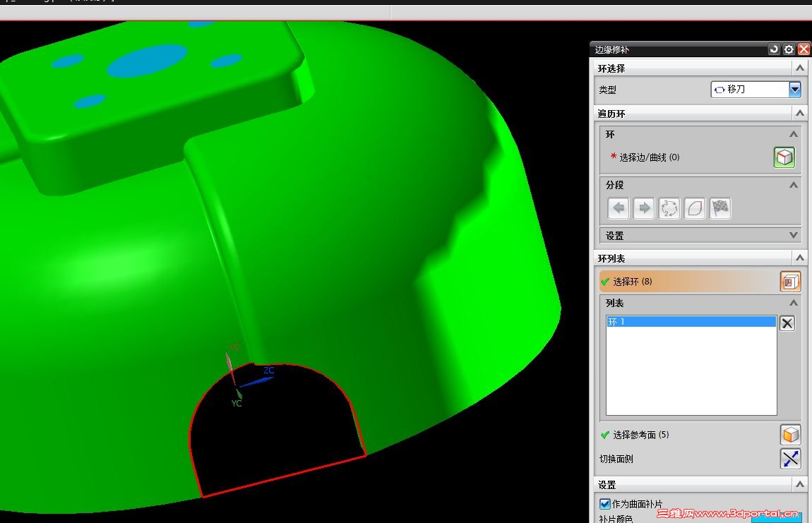This screenshot has height=523, width=812.
Task: Click the large blue oval hole on model
Action: pyautogui.click(x=147, y=61)
